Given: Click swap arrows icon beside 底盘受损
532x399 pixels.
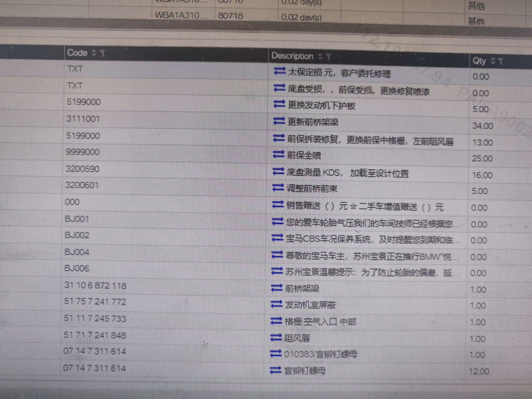Looking at the screenshot, I should [279, 88].
